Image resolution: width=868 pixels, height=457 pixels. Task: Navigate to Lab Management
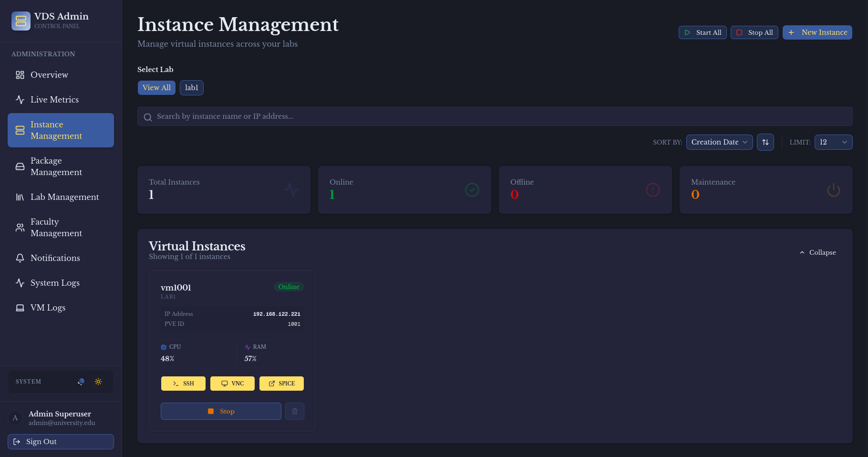[x=61, y=197]
